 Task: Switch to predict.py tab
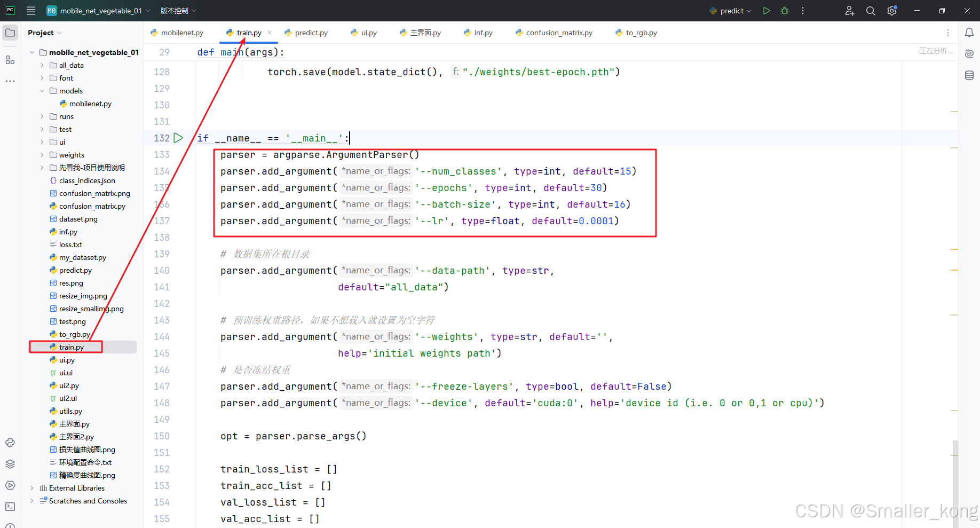[x=306, y=33]
